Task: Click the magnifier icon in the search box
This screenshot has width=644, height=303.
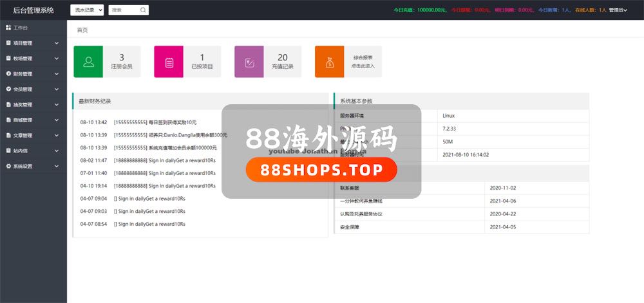Action: [x=142, y=10]
